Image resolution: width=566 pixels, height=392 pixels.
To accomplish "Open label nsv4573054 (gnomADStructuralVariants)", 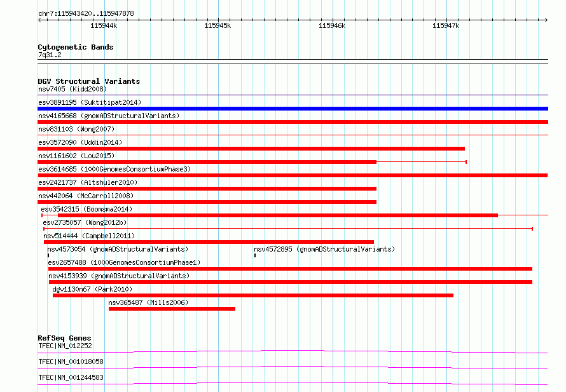I will pos(118,249).
